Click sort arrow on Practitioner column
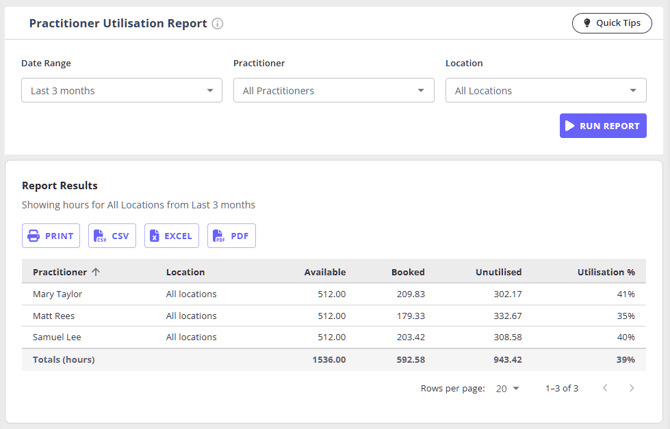 [96, 272]
